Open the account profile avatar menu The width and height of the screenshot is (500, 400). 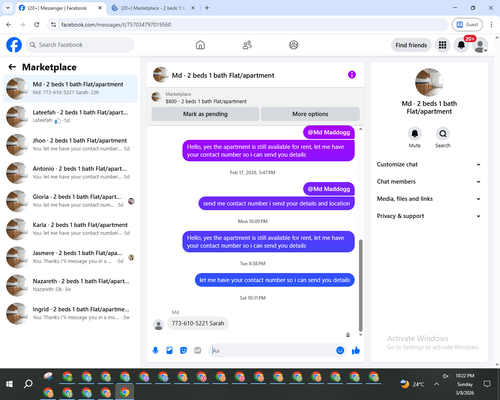click(480, 45)
